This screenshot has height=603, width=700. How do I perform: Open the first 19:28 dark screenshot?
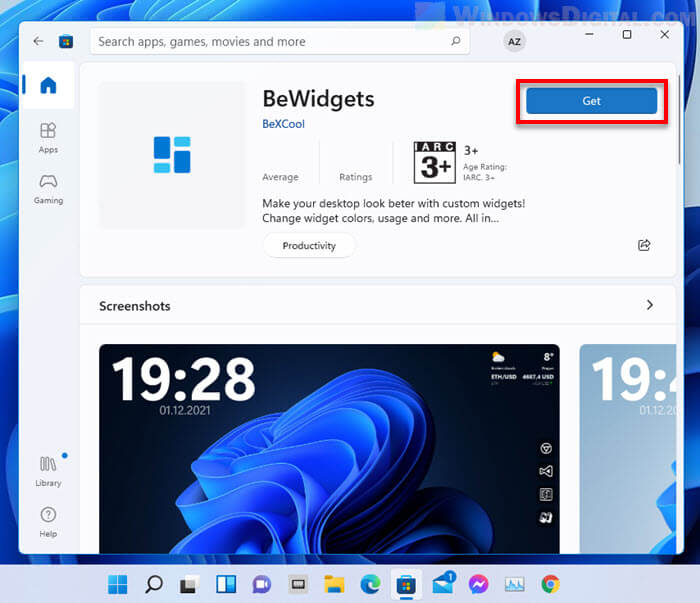pyautogui.click(x=329, y=449)
